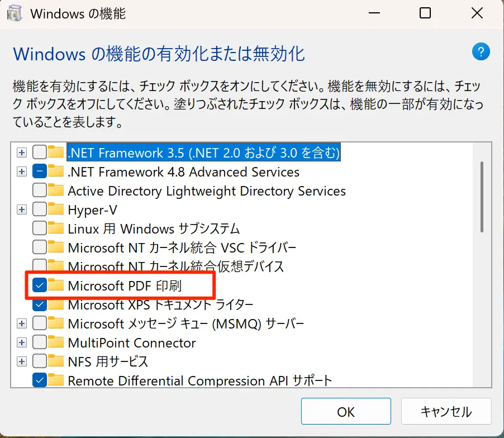Uncheck Remote Differential Compression API サポート
Image resolution: width=504 pixels, height=438 pixels.
[x=40, y=380]
